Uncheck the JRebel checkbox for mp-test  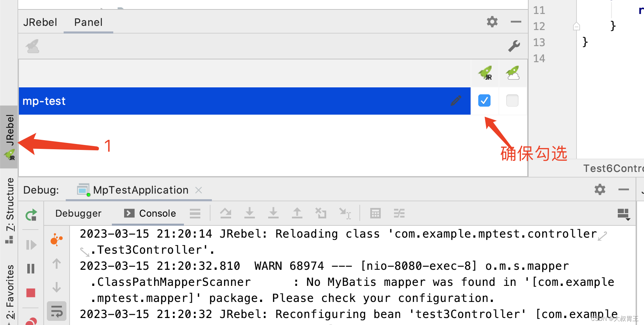[484, 101]
